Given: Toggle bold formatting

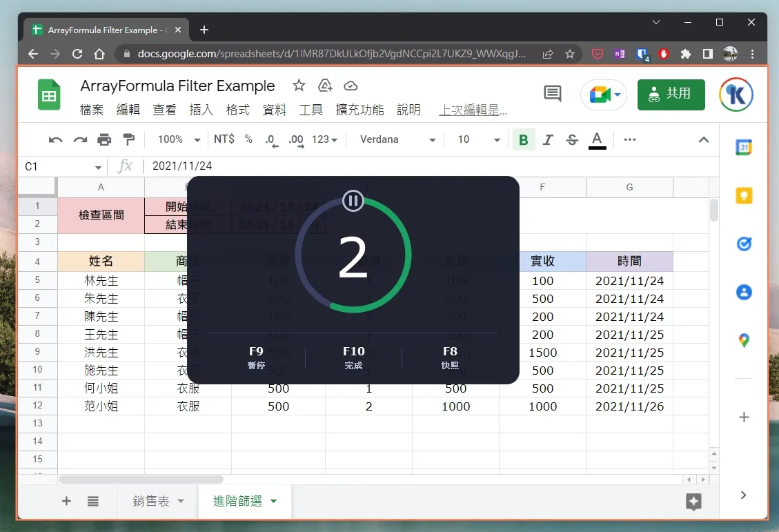Looking at the screenshot, I should [x=523, y=139].
